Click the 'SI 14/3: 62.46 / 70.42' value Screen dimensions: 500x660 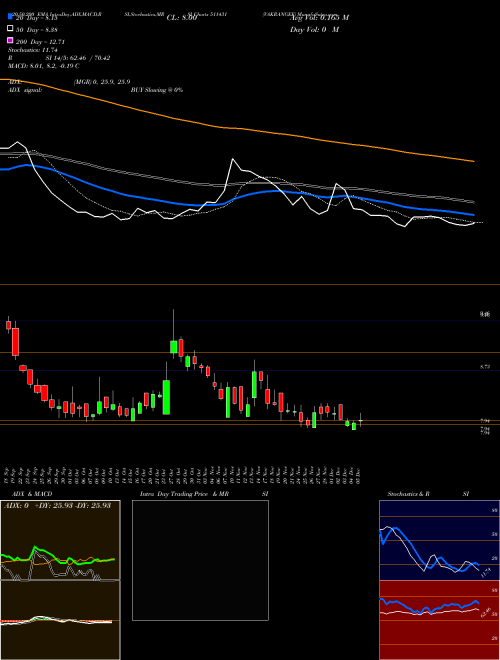pos(78,58)
